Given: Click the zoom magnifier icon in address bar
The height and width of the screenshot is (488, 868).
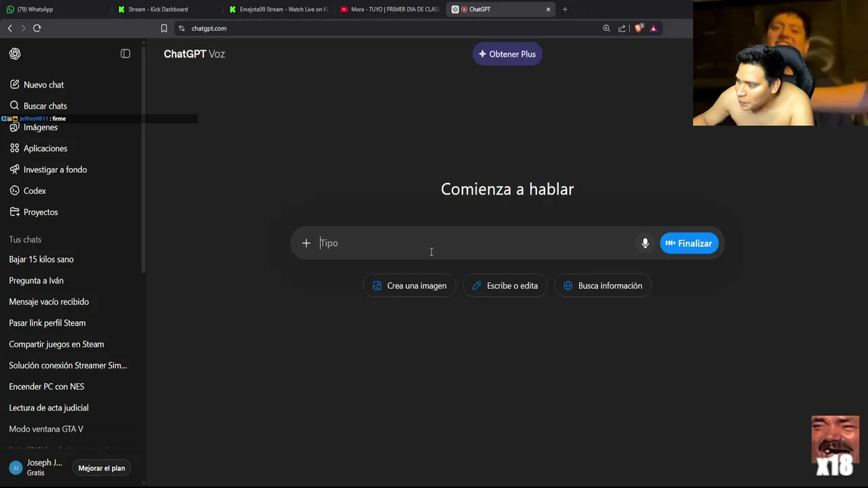Looking at the screenshot, I should (606, 28).
